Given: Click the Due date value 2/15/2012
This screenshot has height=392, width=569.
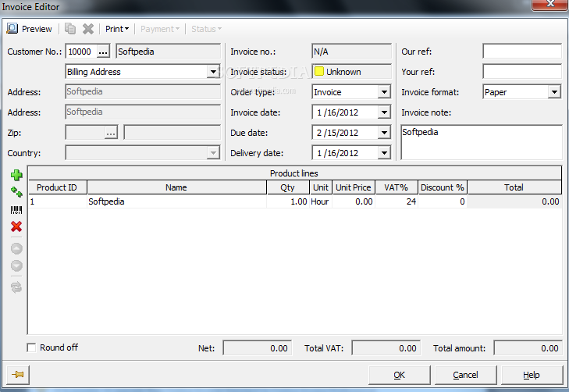Looking at the screenshot, I should pos(337,133).
